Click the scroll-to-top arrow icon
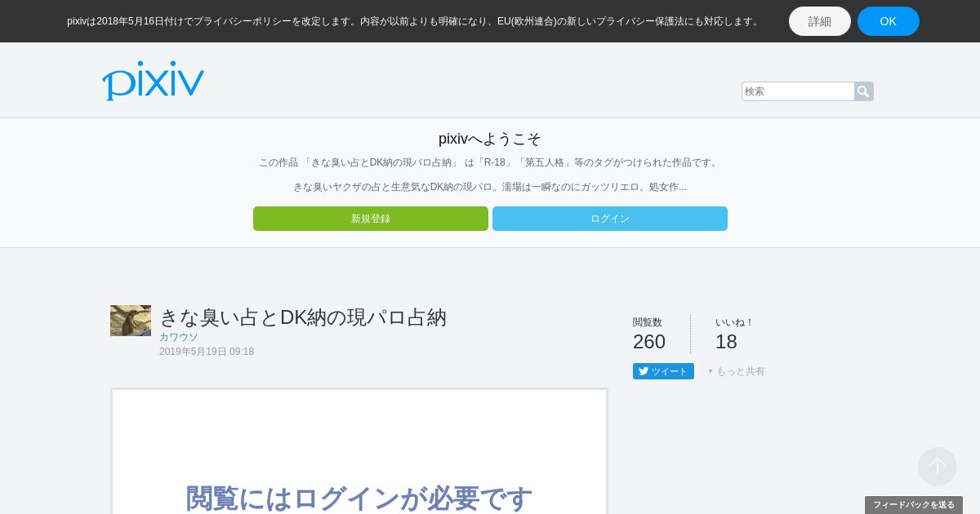Viewport: 980px width, 514px height. [938, 467]
